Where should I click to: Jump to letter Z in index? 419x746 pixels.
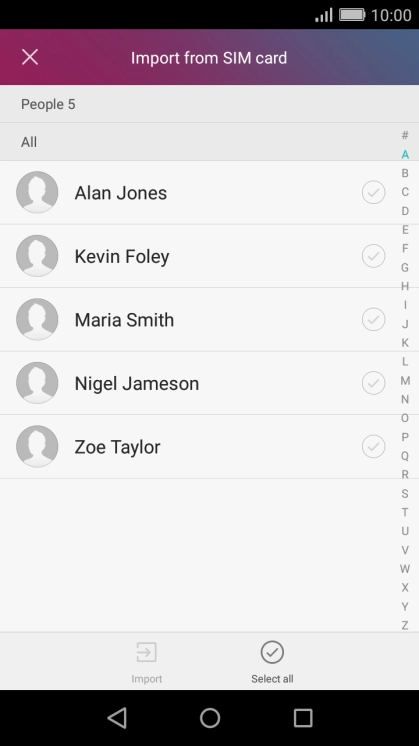[x=405, y=625]
